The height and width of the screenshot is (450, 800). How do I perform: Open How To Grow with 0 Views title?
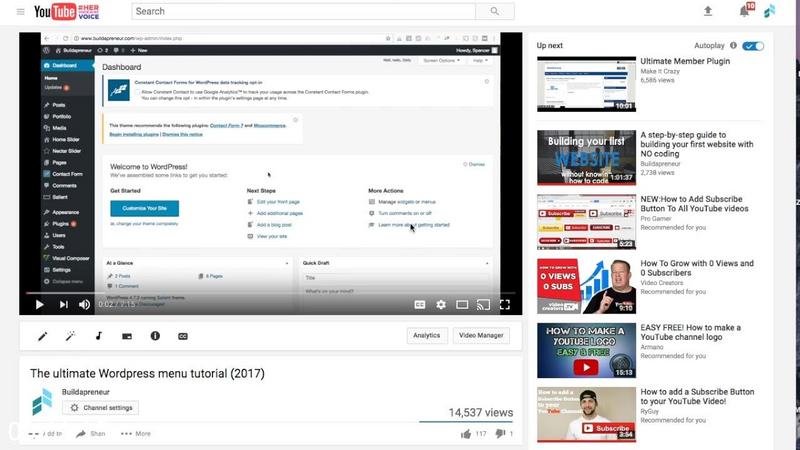tap(697, 268)
